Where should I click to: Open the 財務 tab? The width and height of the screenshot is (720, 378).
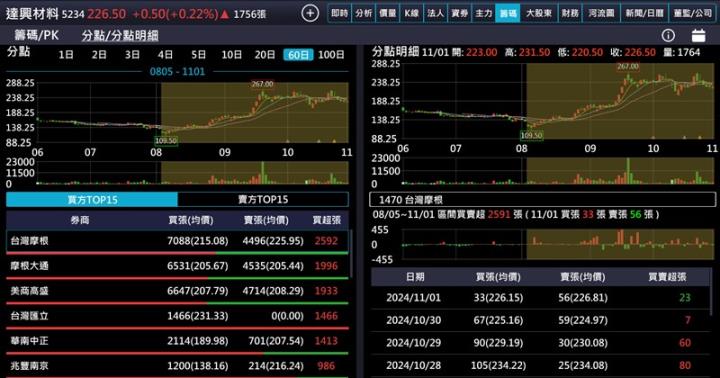[x=570, y=13]
